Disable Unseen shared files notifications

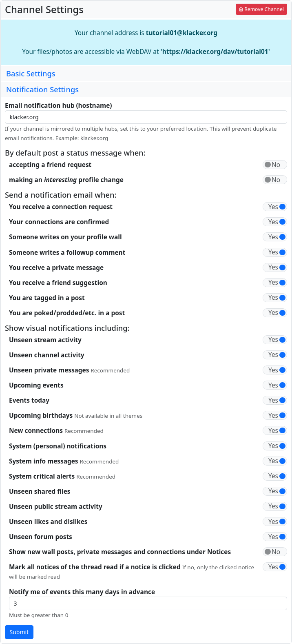click(x=274, y=491)
